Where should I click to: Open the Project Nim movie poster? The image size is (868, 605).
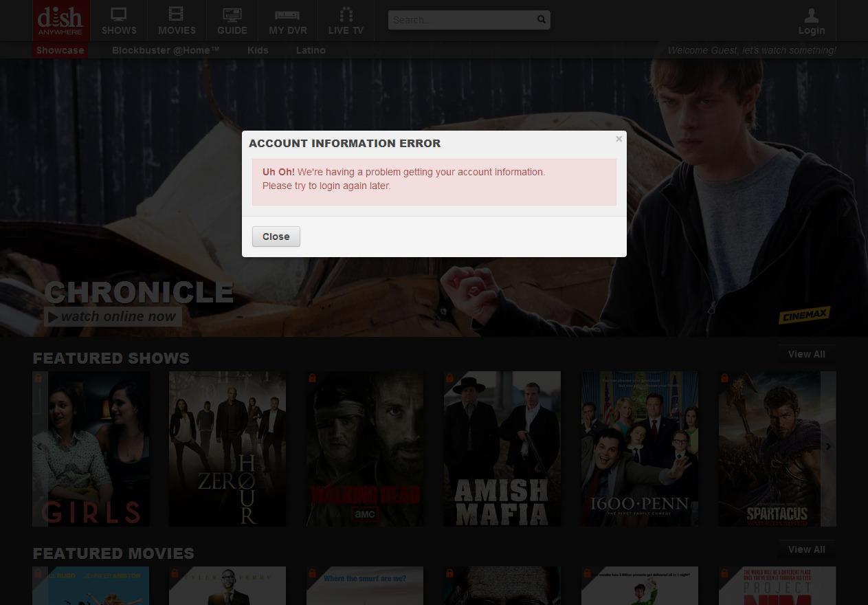pos(777,586)
